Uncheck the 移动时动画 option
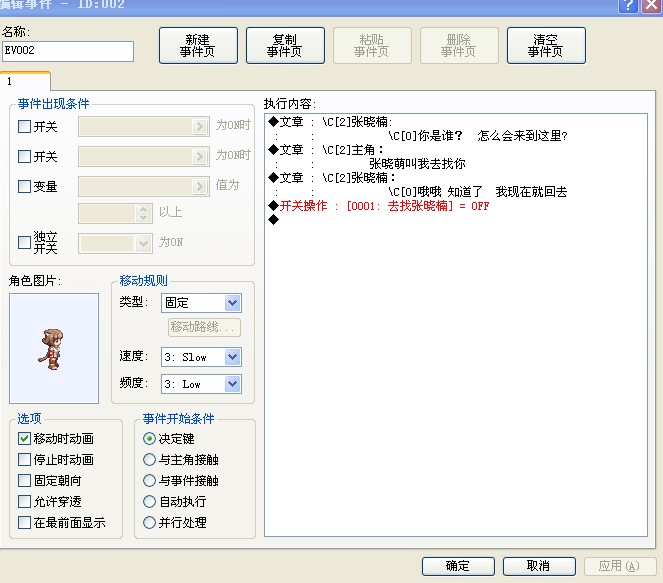663x583 pixels. [x=25, y=438]
